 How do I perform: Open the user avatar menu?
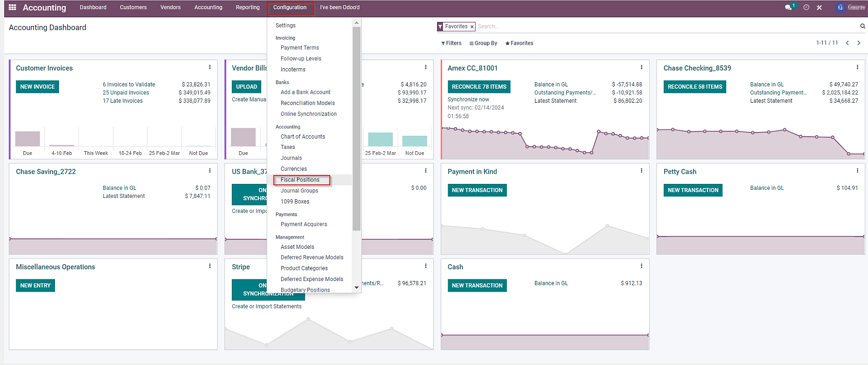pos(851,7)
